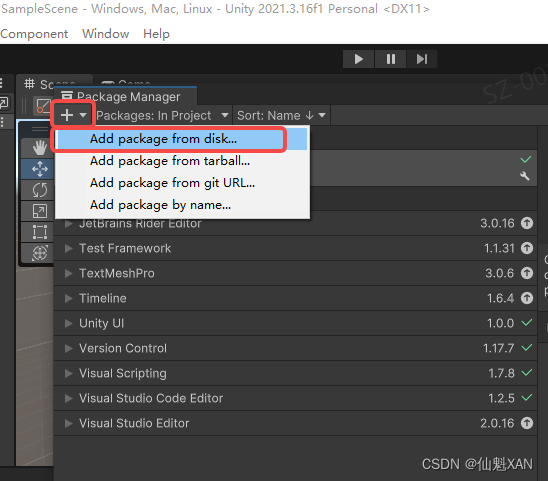The width and height of the screenshot is (548, 481).
Task: Click update arrow icon for TextMeshPro
Action: tap(527, 273)
